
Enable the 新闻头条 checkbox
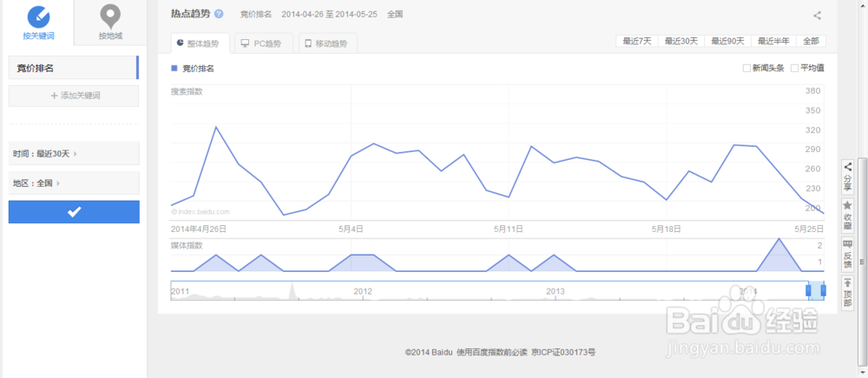point(746,68)
